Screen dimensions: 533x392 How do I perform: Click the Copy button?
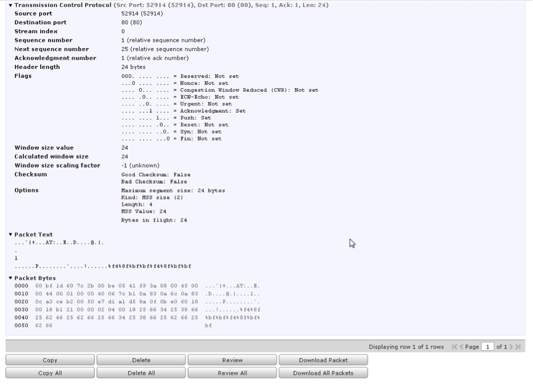click(50, 360)
